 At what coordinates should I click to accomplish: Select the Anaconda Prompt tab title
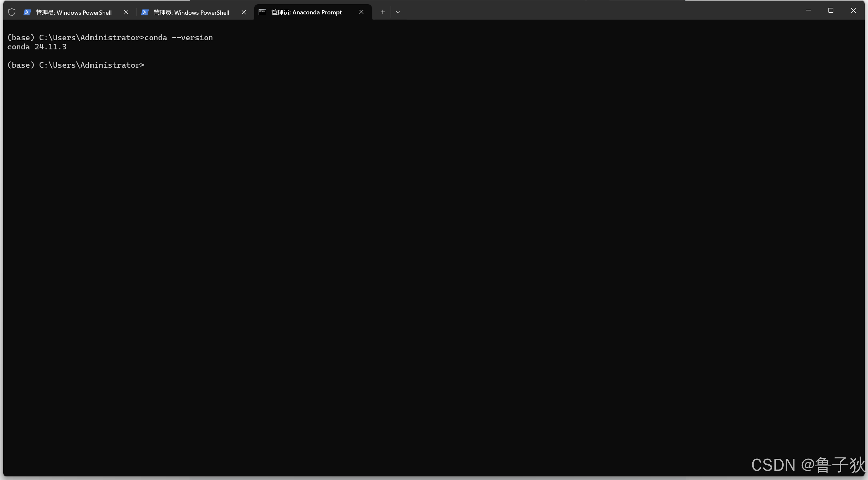tap(306, 12)
